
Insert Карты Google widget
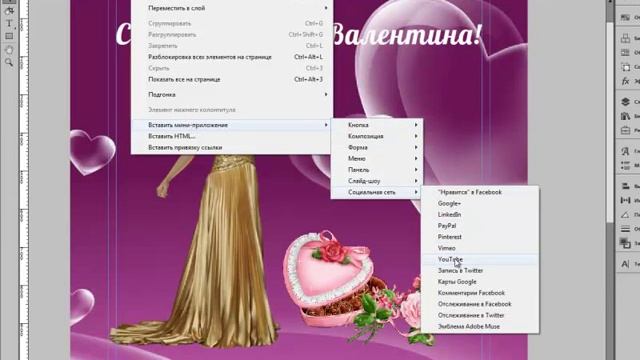tap(480, 282)
